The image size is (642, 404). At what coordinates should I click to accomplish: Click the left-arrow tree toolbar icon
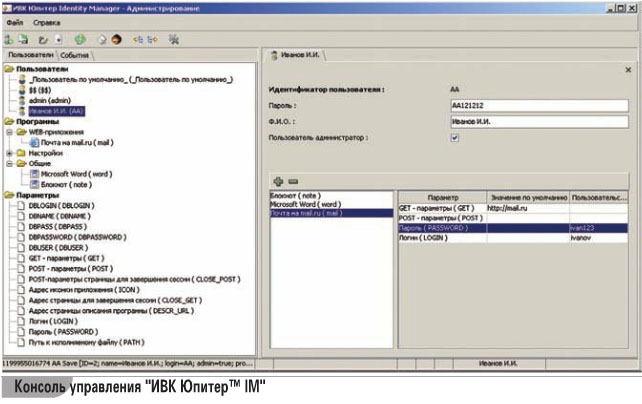coord(138,40)
